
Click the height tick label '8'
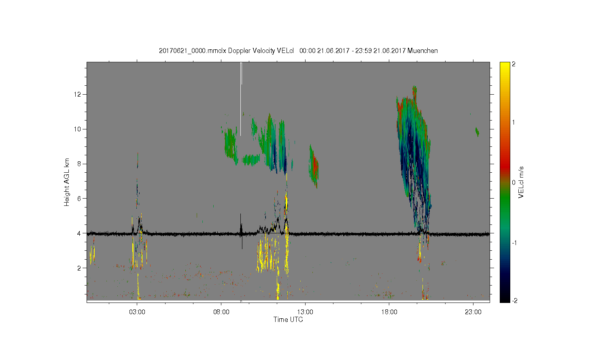[80, 164]
